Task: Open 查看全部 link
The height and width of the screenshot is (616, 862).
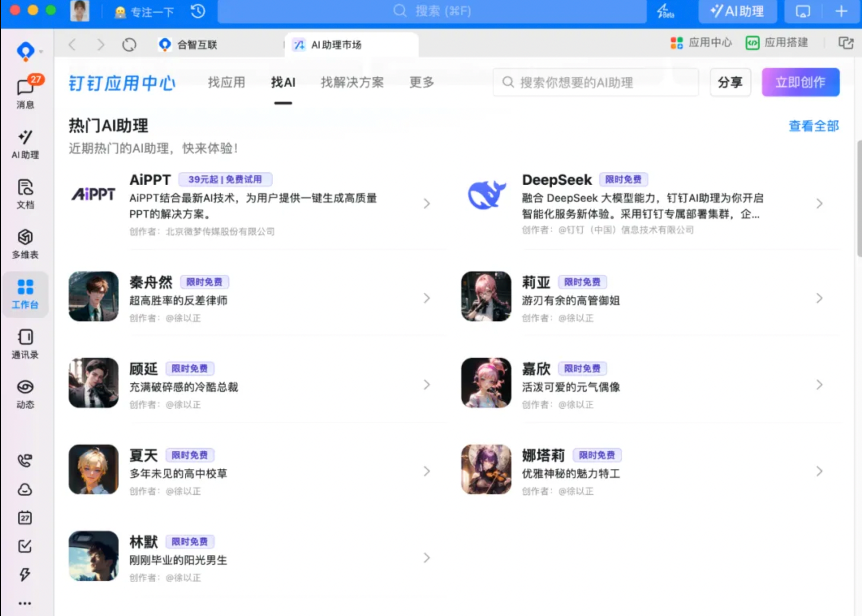Action: click(x=814, y=126)
